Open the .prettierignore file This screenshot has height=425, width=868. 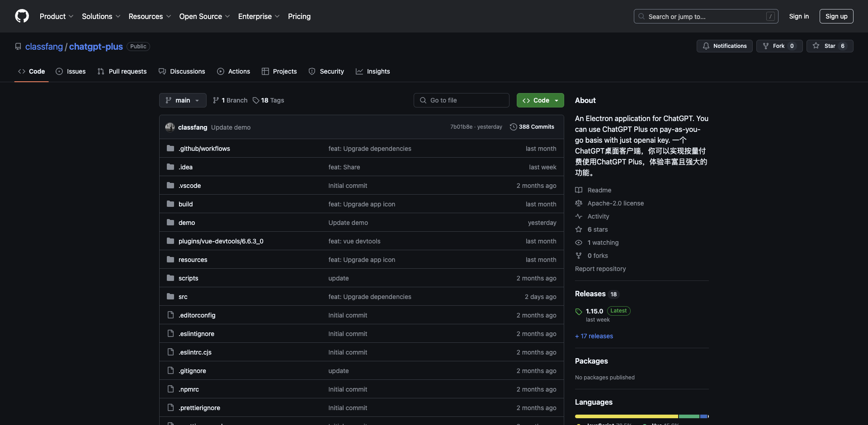point(199,408)
